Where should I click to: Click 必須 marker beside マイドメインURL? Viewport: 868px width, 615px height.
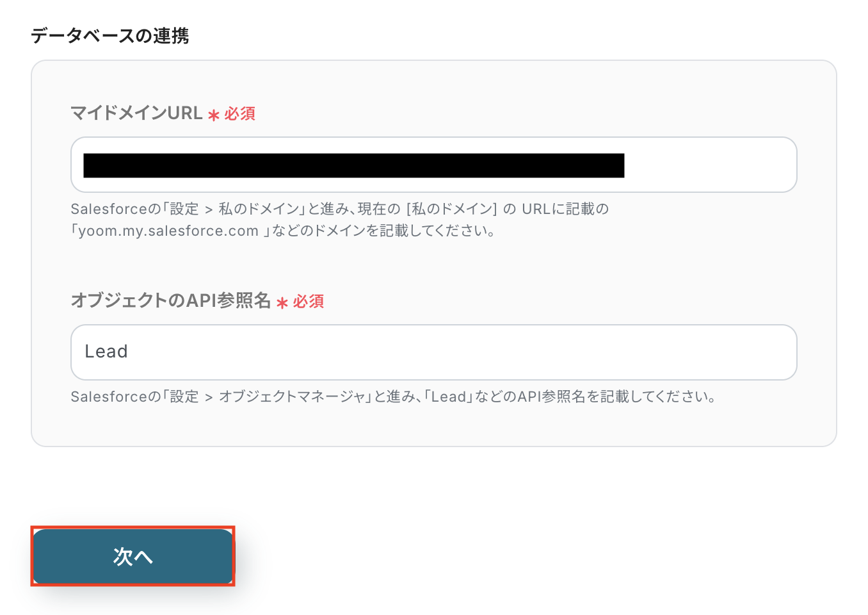(240, 114)
